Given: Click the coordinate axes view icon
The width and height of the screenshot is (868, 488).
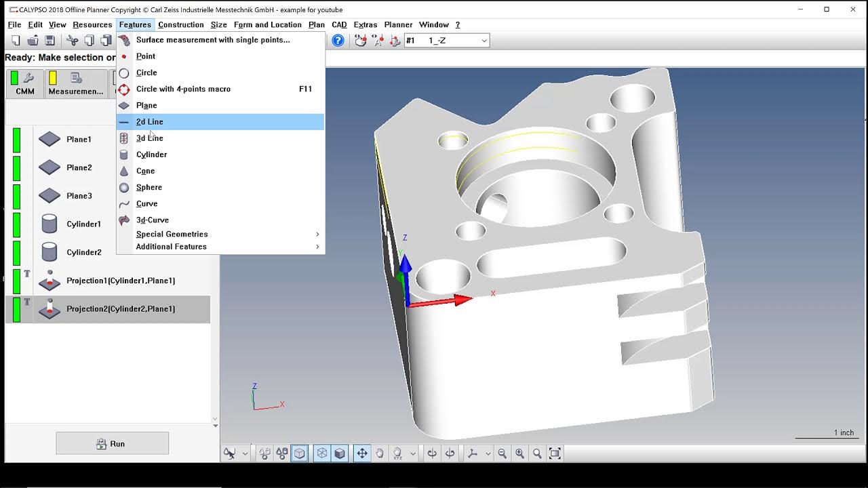Looking at the screenshot, I should (473, 453).
